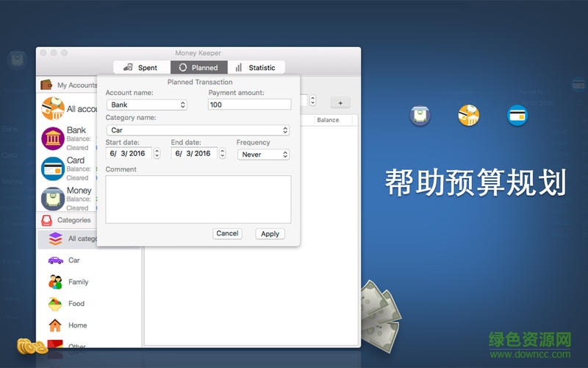The height and width of the screenshot is (368, 588).
Task: Open the Category name dropdown showing Car
Action: point(198,130)
